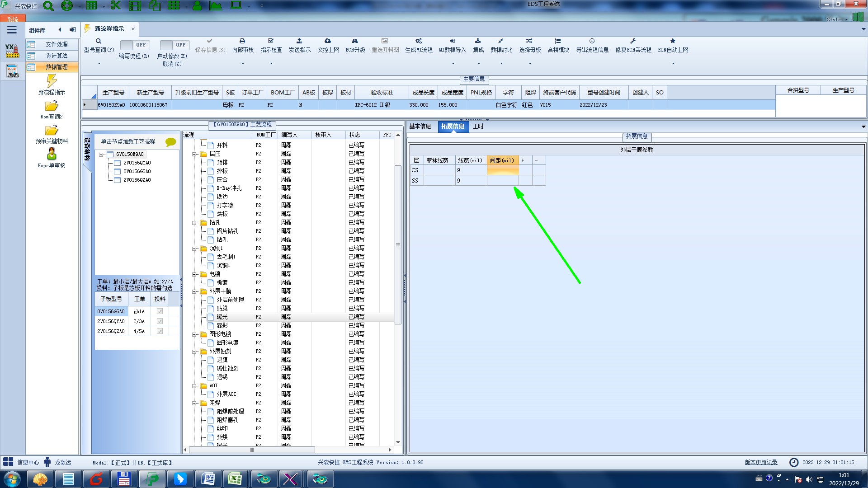Open the 新流程指示 lightning icon in sidebar
868x488 pixels.
pos(52,81)
